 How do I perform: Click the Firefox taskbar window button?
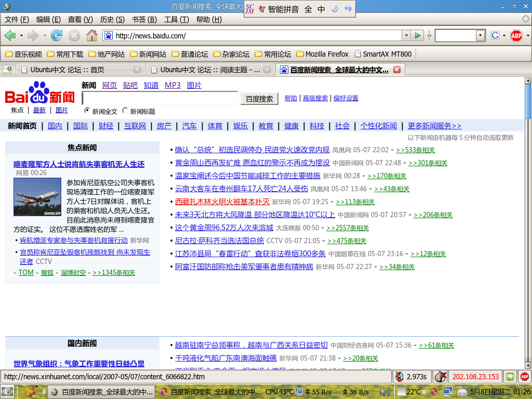point(101,392)
